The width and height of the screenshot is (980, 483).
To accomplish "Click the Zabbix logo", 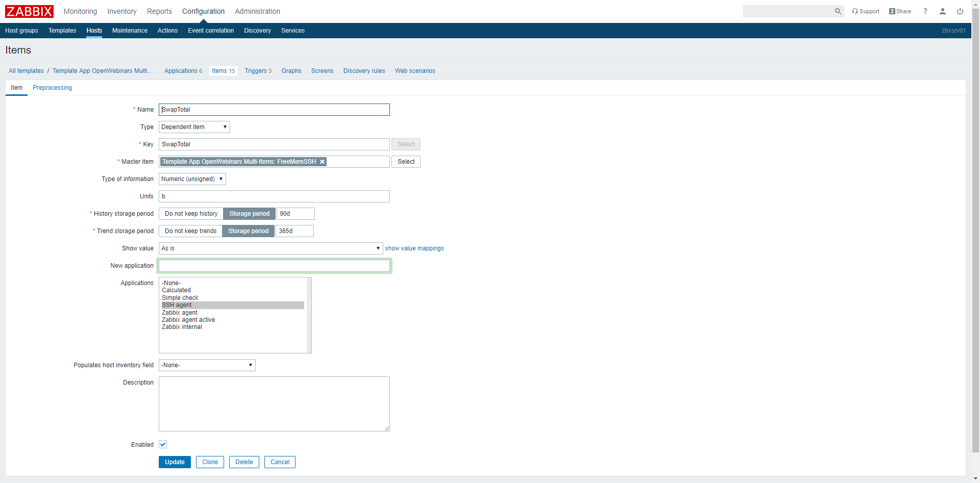I will click(29, 11).
